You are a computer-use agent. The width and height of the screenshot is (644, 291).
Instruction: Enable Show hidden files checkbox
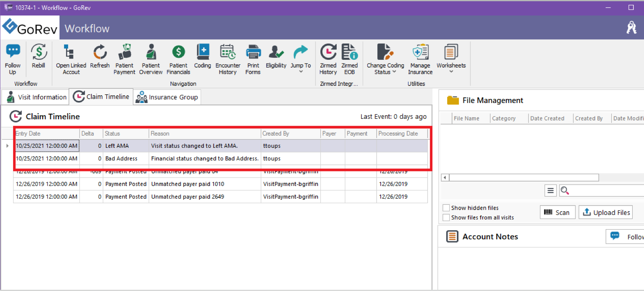[446, 208]
